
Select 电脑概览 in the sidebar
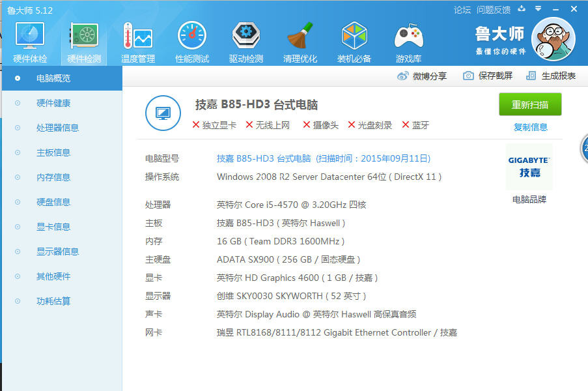click(63, 78)
